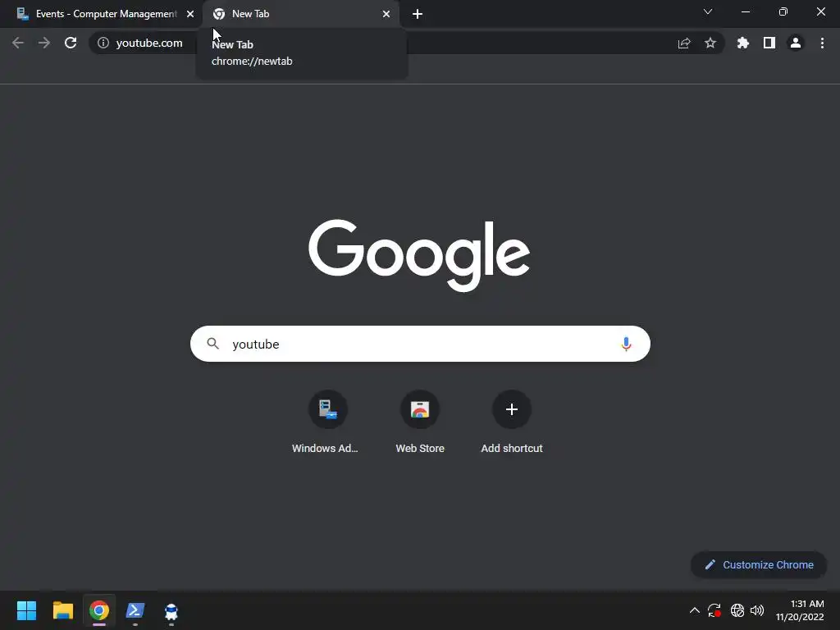Viewport: 840px width, 630px height.
Task: Minimize the Chrome window
Action: click(745, 11)
